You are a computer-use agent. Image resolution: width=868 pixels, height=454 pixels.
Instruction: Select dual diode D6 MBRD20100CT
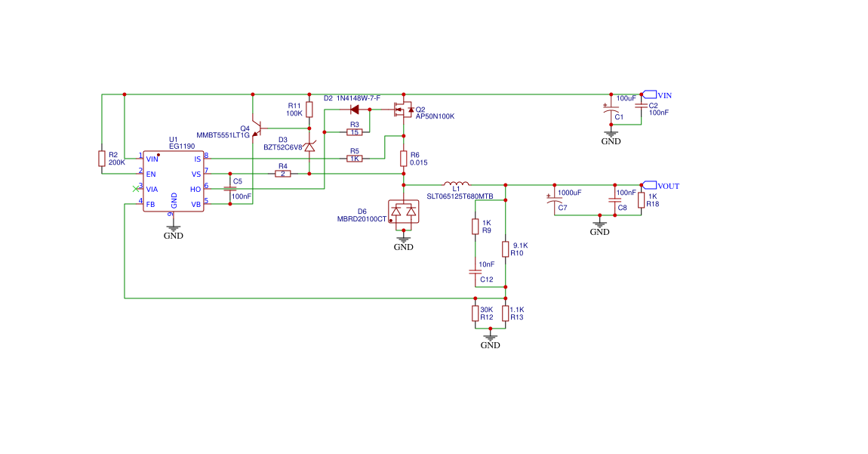(x=403, y=210)
